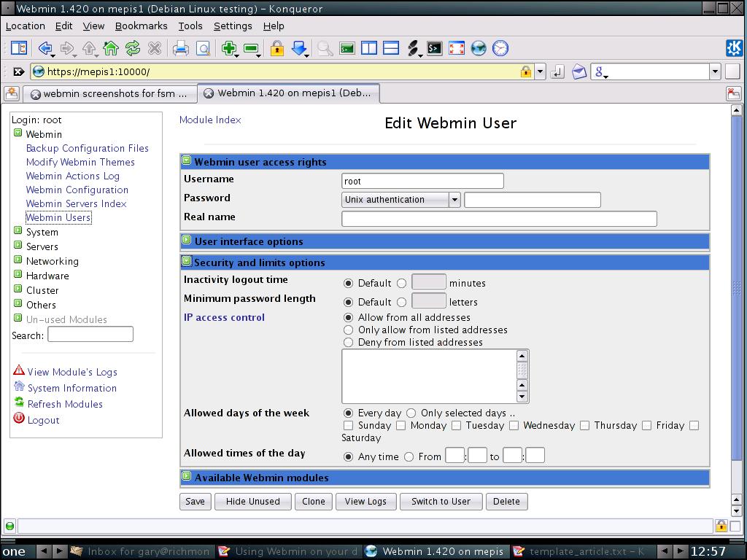Click the sidebar Search box
747x560 pixels.
point(90,334)
